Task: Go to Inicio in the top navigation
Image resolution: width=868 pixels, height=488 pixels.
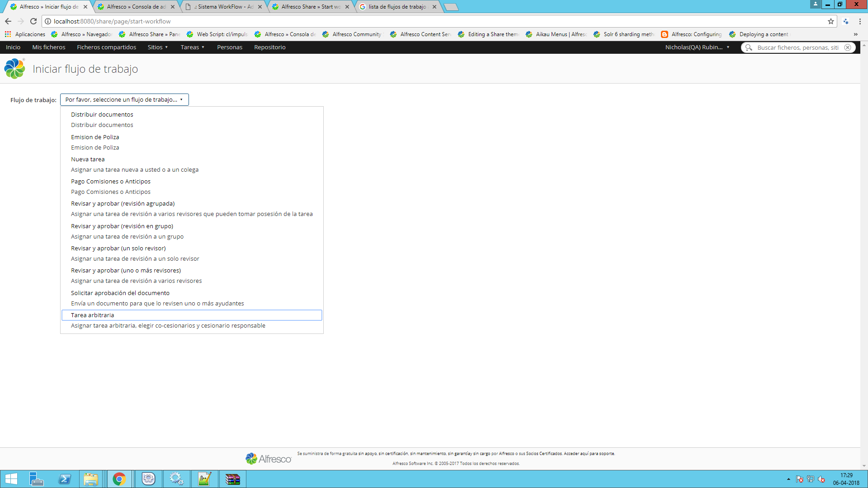Action: click(x=13, y=47)
